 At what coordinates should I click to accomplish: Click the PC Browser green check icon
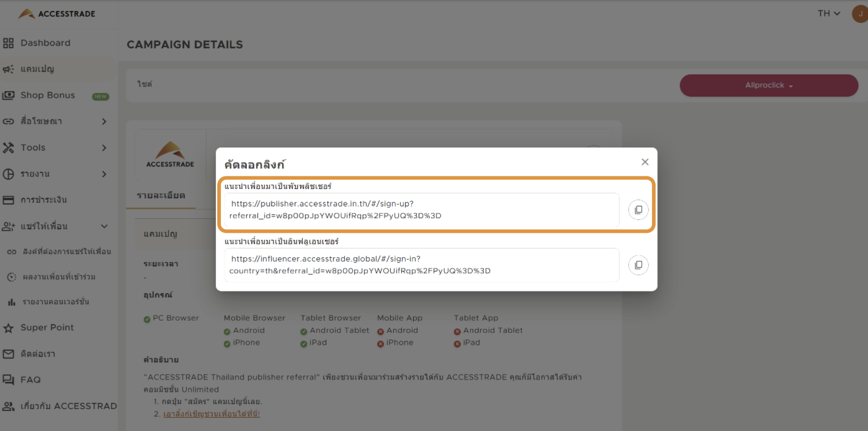[147, 319]
